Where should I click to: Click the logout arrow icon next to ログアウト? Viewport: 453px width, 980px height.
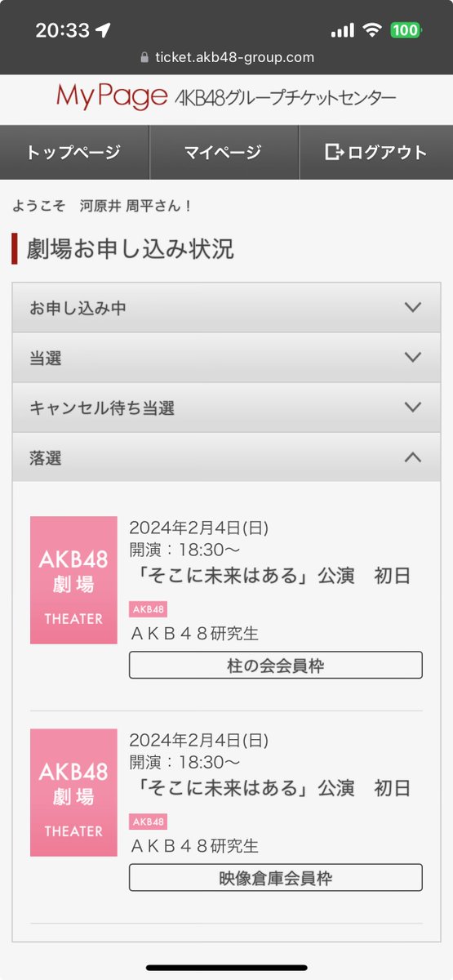tap(334, 152)
